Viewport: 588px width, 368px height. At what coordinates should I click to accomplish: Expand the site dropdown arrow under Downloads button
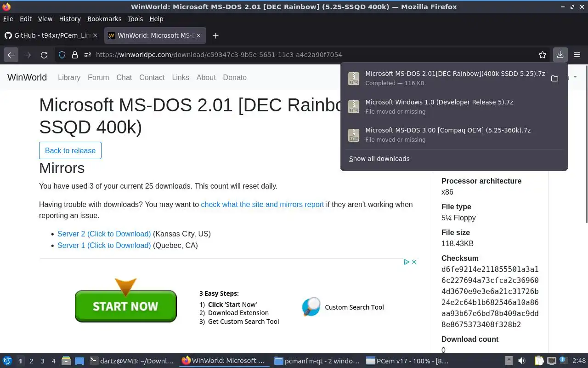tap(575, 77)
